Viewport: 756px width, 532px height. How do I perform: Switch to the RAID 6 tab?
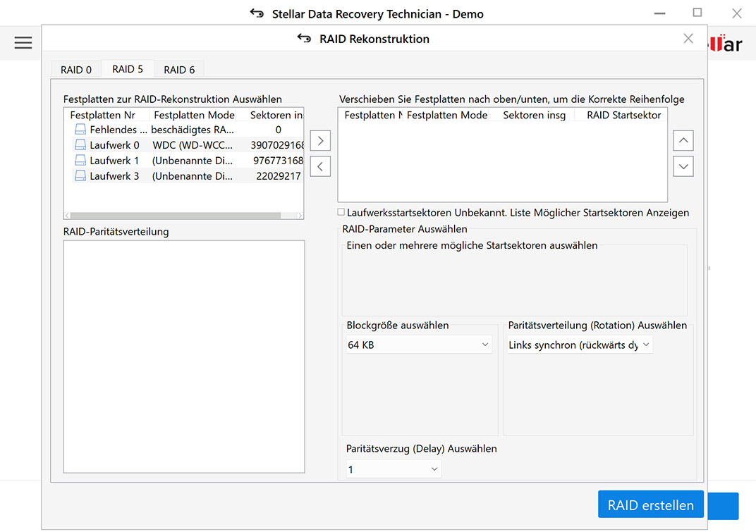[x=179, y=69]
